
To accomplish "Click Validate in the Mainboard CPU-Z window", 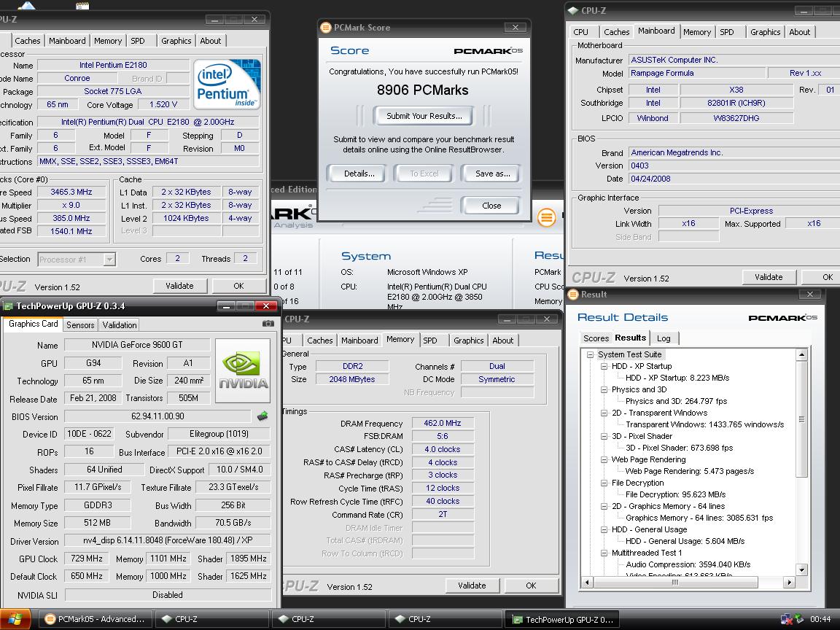I will tap(769, 277).
